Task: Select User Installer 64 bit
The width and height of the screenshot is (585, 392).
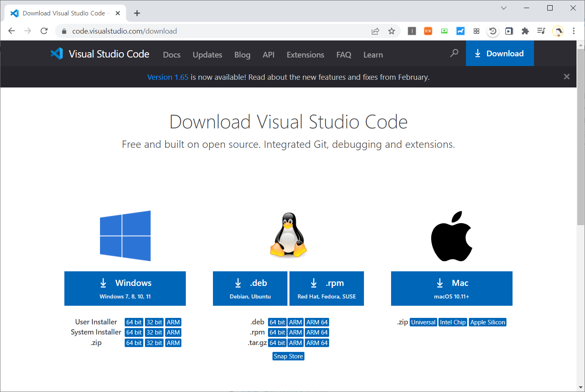Action: click(x=134, y=322)
